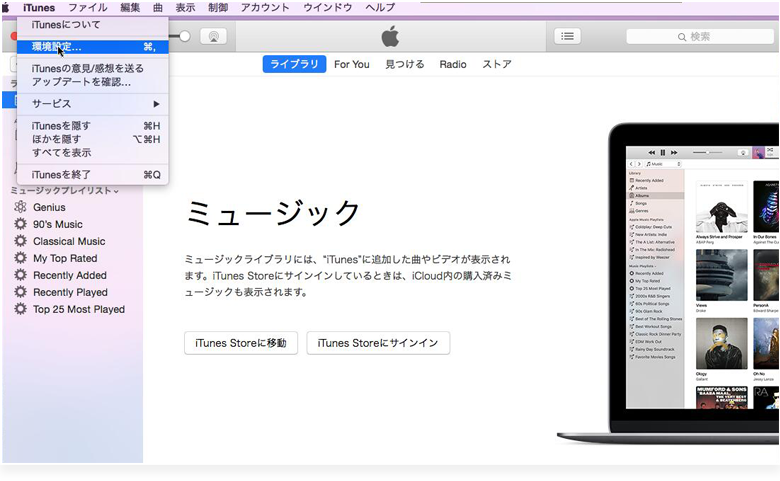
Task: Switch to the Radio tab
Action: tap(453, 64)
